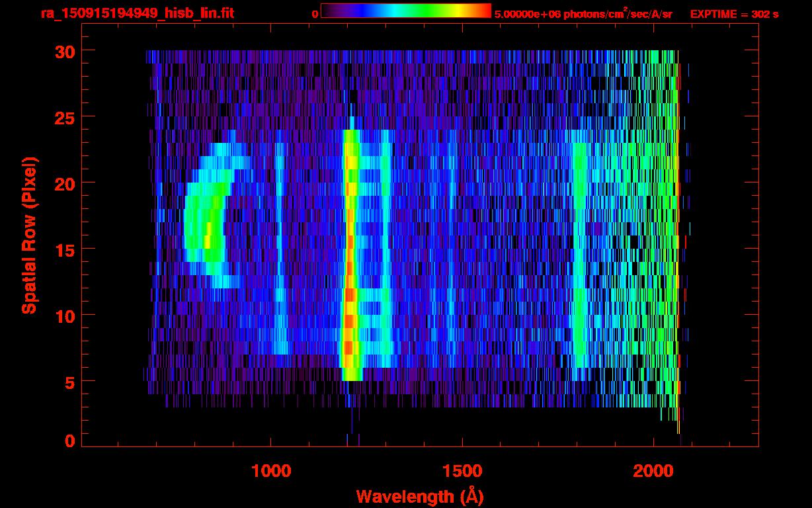
Task: Click the y-axis tick label 15
Action: tap(64, 249)
